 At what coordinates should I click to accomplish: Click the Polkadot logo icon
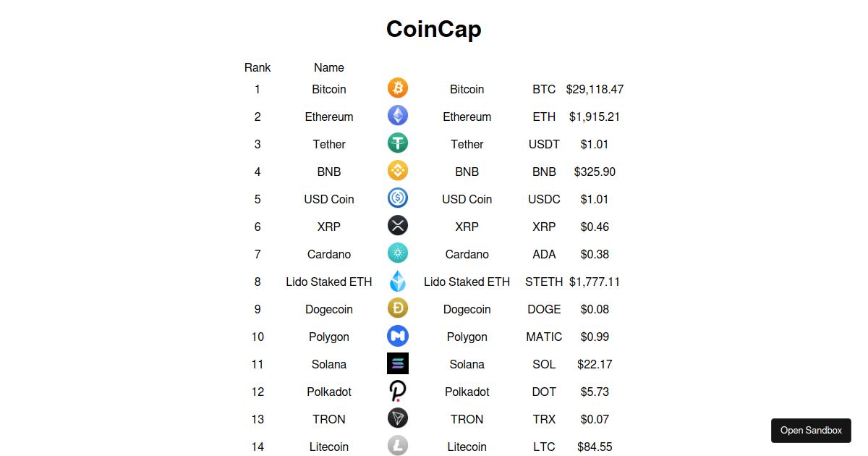[397, 390]
